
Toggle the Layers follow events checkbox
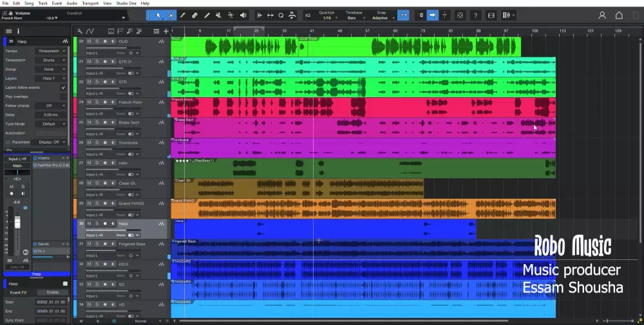[63, 88]
